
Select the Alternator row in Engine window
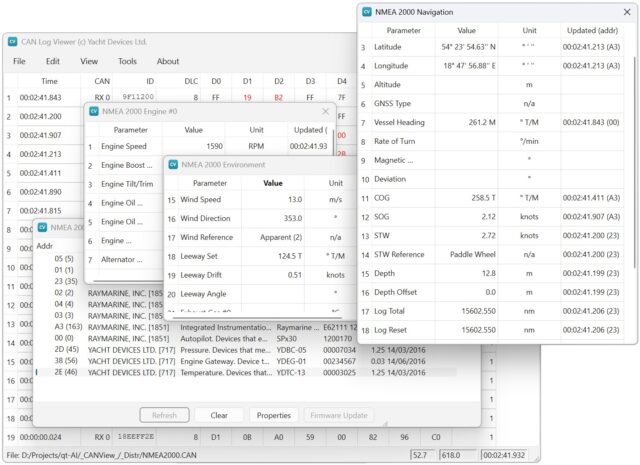[124, 260]
